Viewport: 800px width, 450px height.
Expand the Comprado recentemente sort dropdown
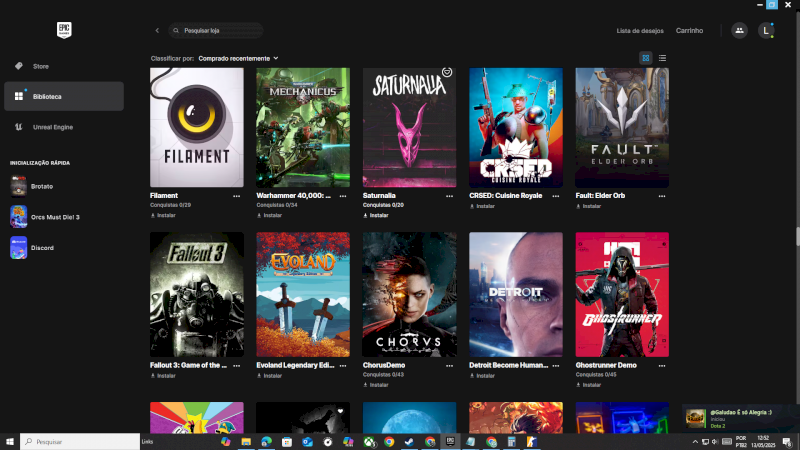click(238, 58)
